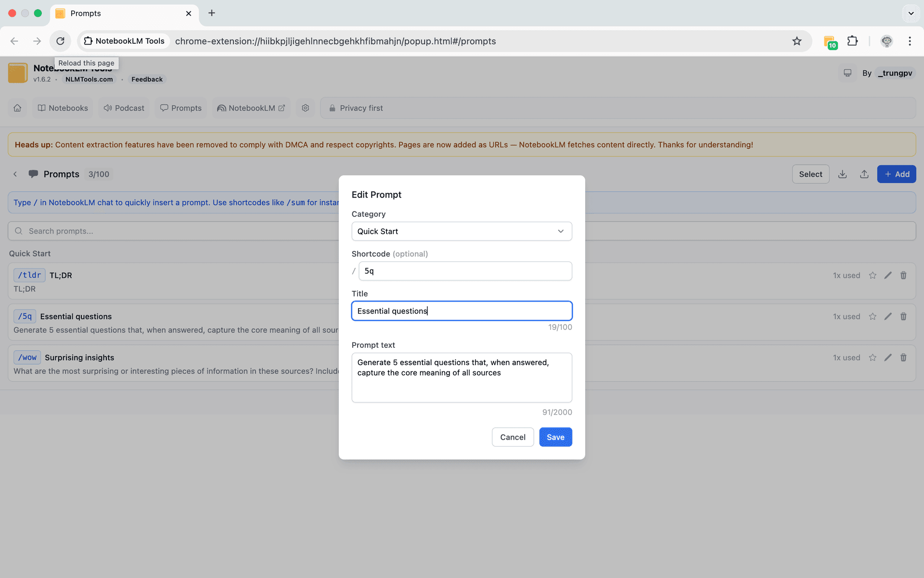This screenshot has width=924, height=578.
Task: Star the Surprising insights prompt
Action: (x=873, y=357)
